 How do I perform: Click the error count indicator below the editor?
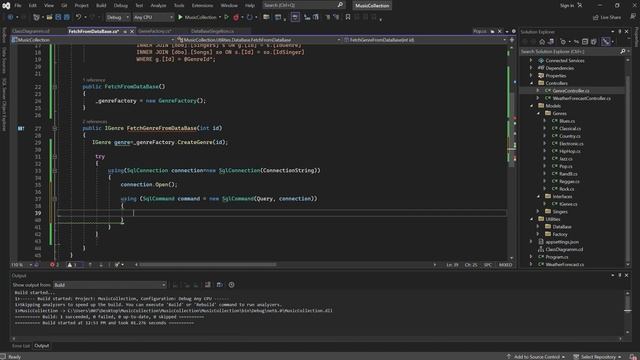[x=54, y=264]
